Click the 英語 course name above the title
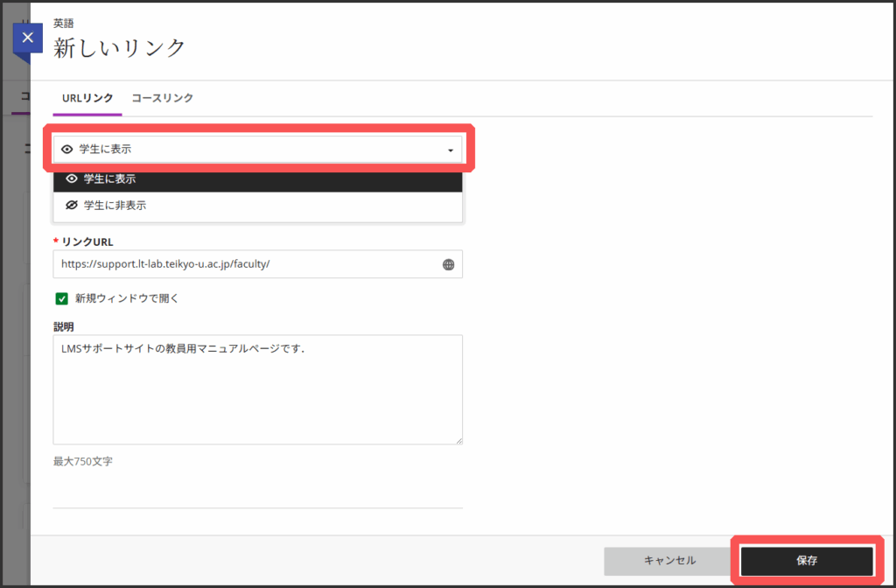 click(64, 24)
